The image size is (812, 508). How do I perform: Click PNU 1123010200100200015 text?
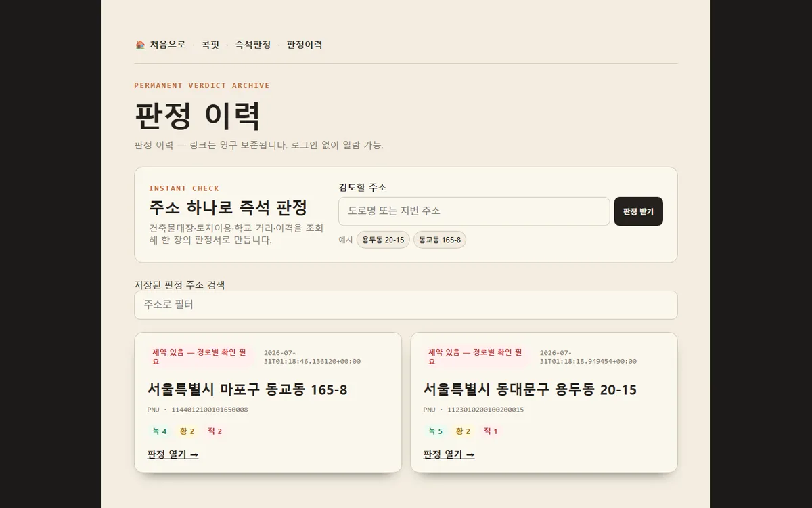click(x=474, y=410)
